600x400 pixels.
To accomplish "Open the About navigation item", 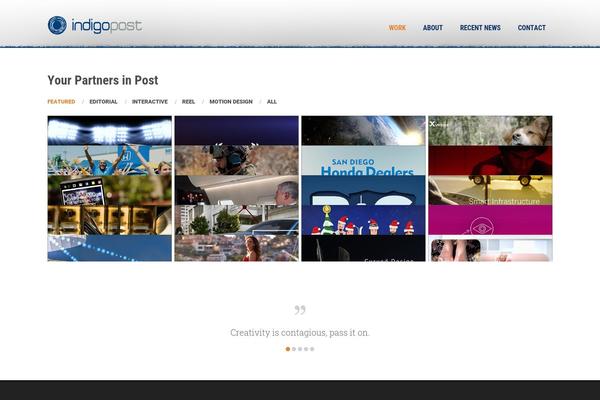I will click(432, 28).
